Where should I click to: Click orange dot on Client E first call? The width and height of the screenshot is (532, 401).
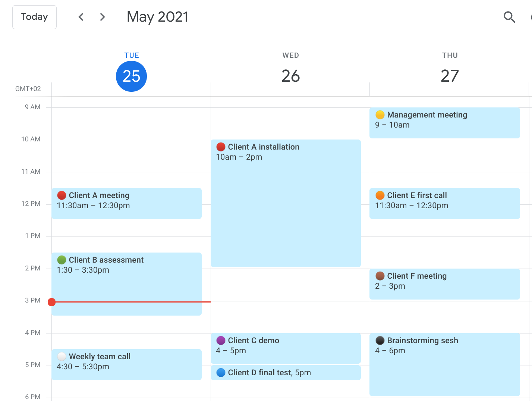(380, 195)
